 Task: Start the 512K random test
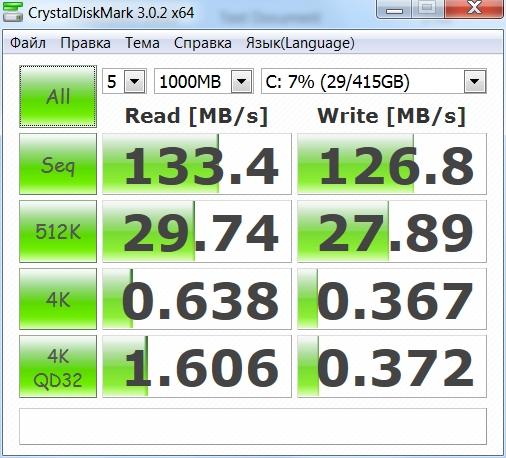coord(58,231)
